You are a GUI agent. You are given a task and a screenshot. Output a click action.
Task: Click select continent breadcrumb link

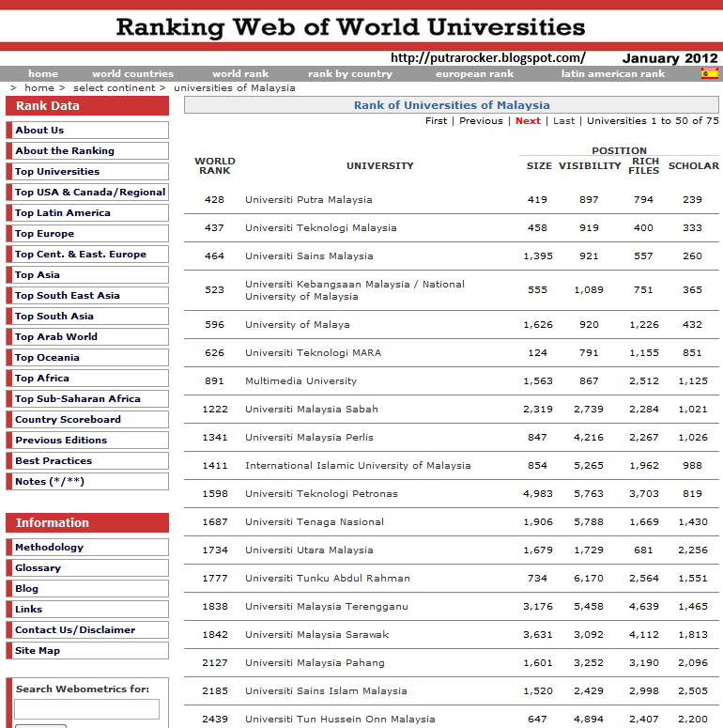[114, 87]
